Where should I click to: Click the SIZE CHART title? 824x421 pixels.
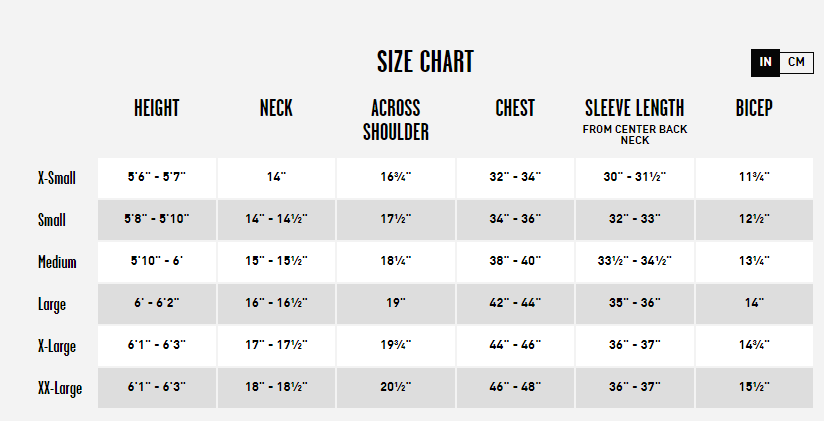click(x=425, y=61)
